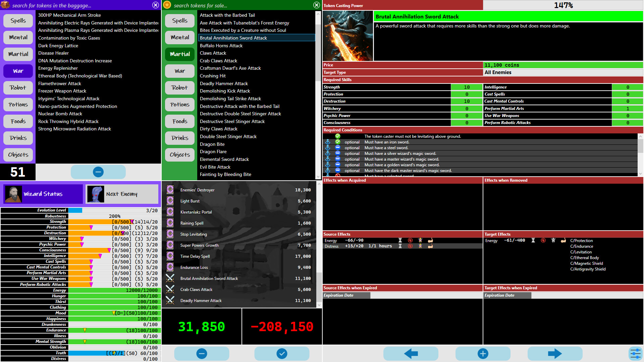Screen dimensions: 644x362
Task: Click the purple spell icon next to Enemies' Destroyer
Action: point(170,190)
